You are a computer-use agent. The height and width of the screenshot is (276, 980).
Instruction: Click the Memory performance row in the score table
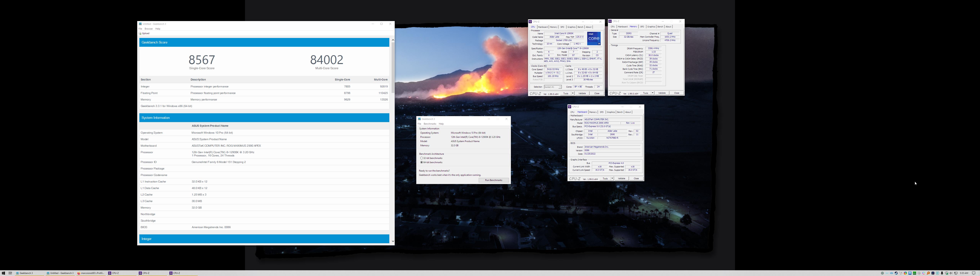coord(264,99)
